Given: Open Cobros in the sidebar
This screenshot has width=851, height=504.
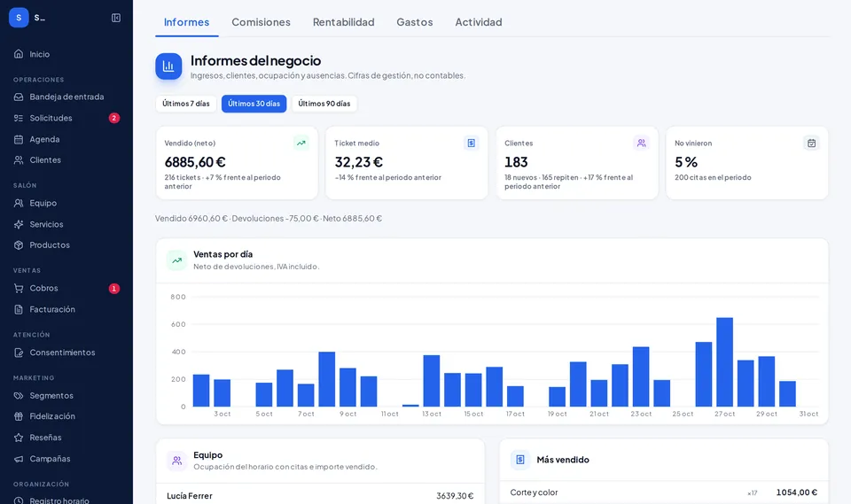Looking at the screenshot, I should [66, 288].
